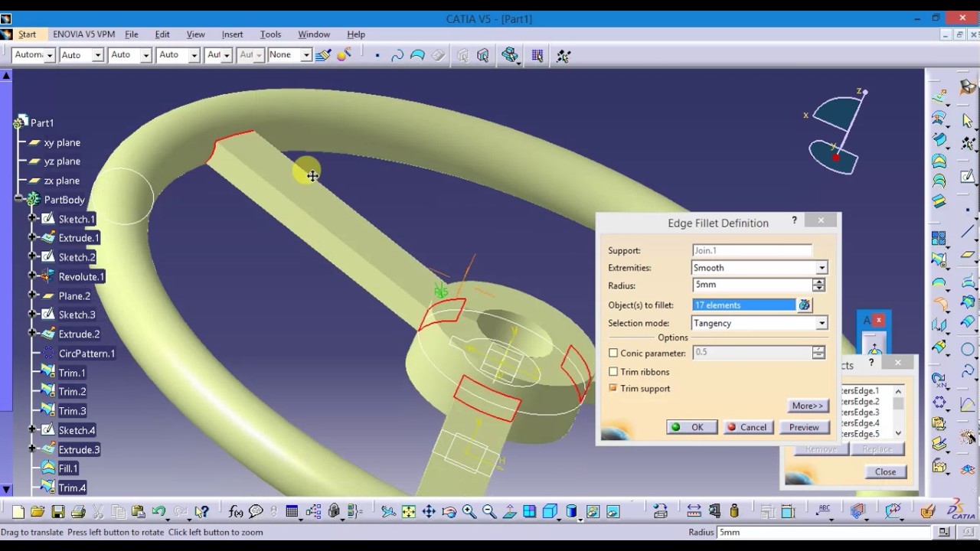
Task: Click the Zoom In magnifier icon
Action: click(469, 512)
